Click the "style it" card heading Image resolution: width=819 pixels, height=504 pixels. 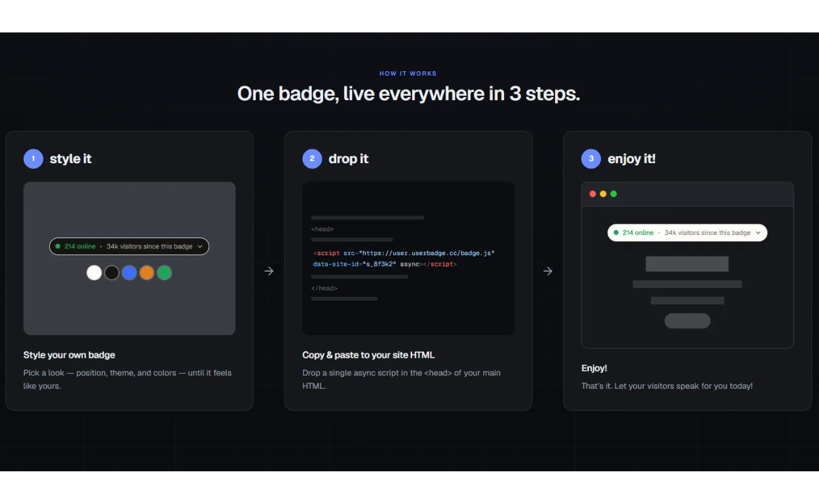coord(71,159)
